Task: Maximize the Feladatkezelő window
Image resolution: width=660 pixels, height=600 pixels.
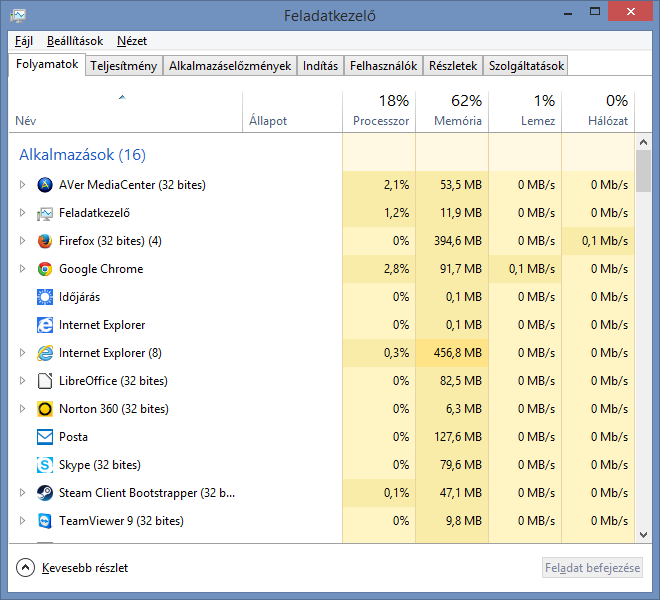Action: pyautogui.click(x=595, y=11)
